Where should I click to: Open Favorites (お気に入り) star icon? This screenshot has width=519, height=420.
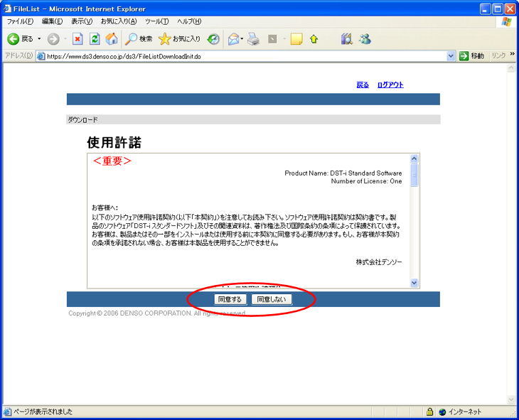[164, 39]
